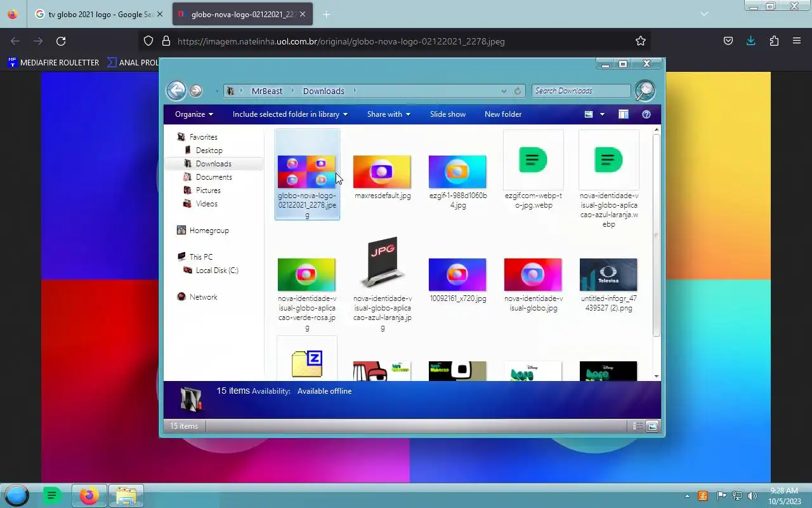The image size is (812, 508).
Task: Select This PC in the navigation pane
Action: tap(200, 257)
